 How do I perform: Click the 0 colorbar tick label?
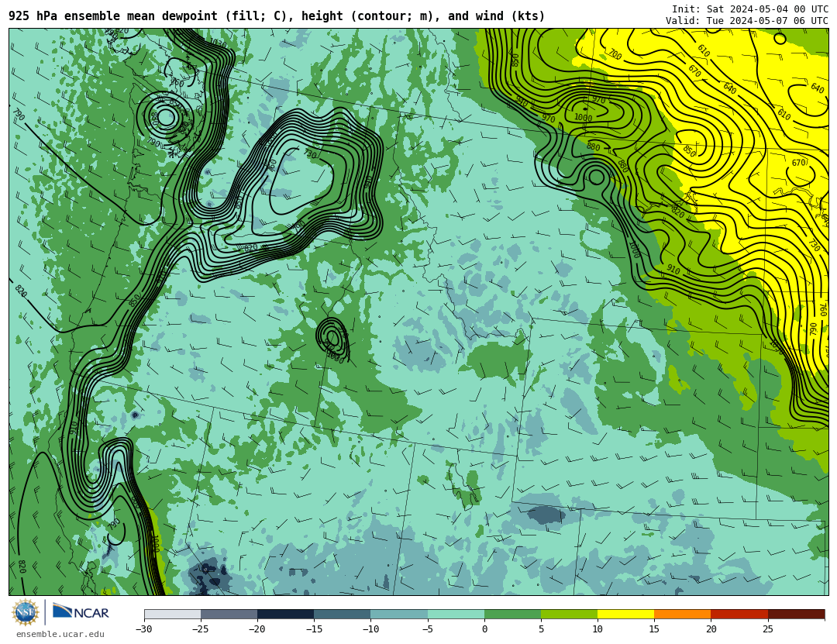point(484,629)
